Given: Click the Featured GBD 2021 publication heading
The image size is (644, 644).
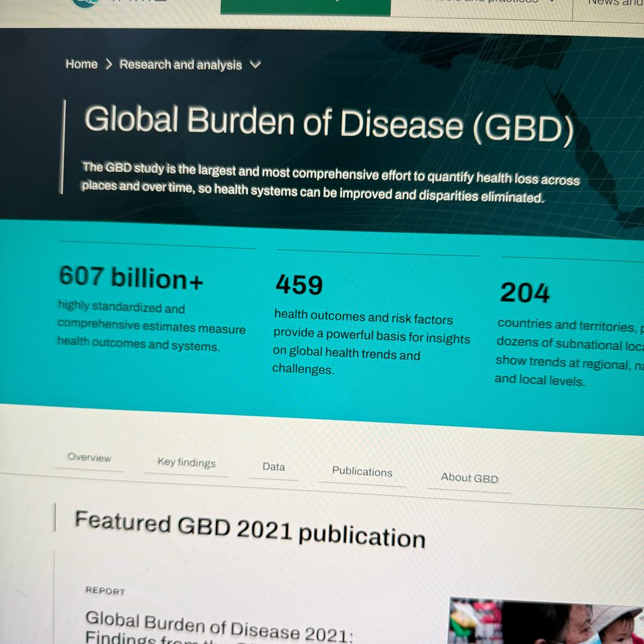Looking at the screenshot, I should (x=250, y=529).
